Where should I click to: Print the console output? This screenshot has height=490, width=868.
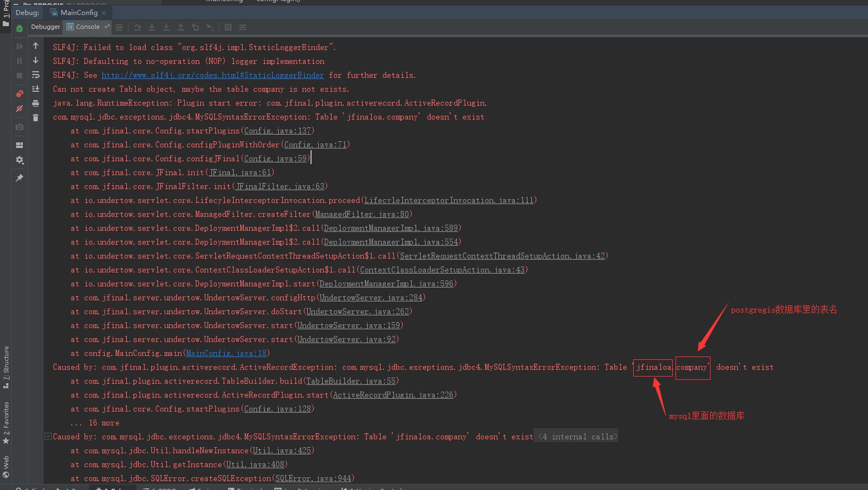[36, 103]
